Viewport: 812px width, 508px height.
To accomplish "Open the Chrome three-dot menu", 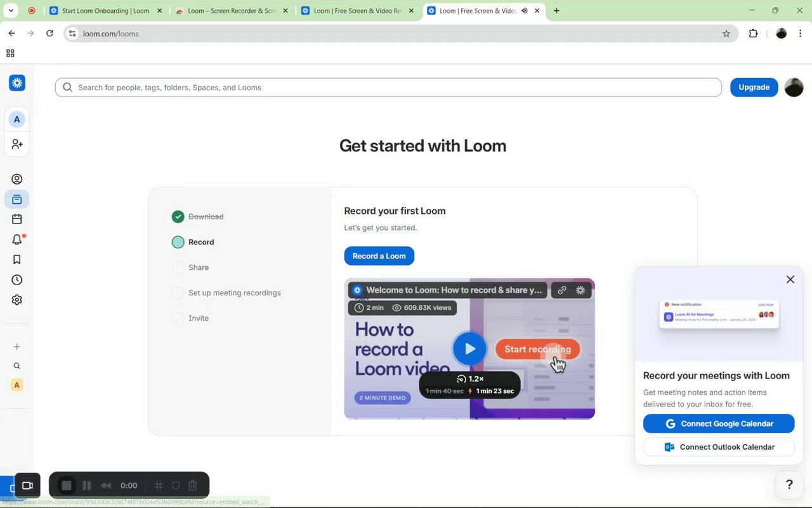I will coord(802,34).
